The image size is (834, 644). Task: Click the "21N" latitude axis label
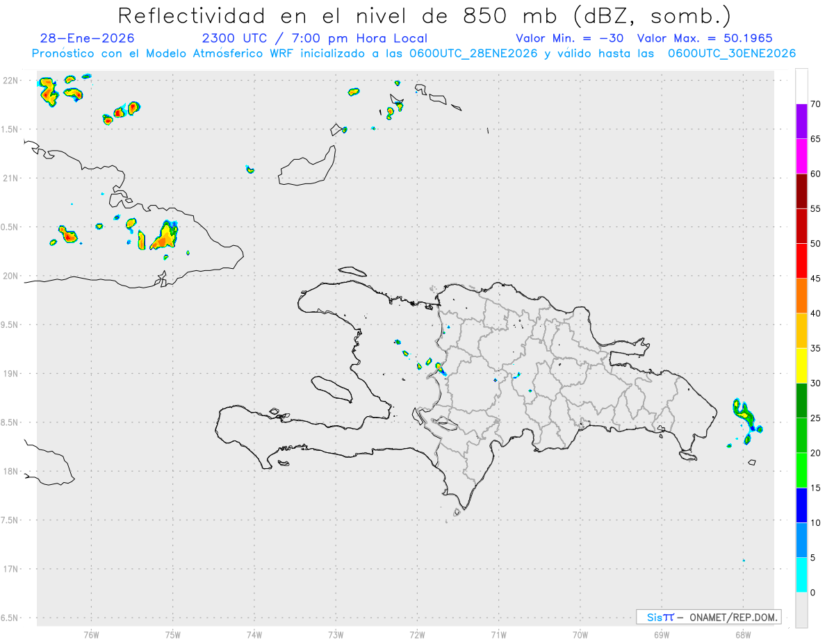pos(11,179)
